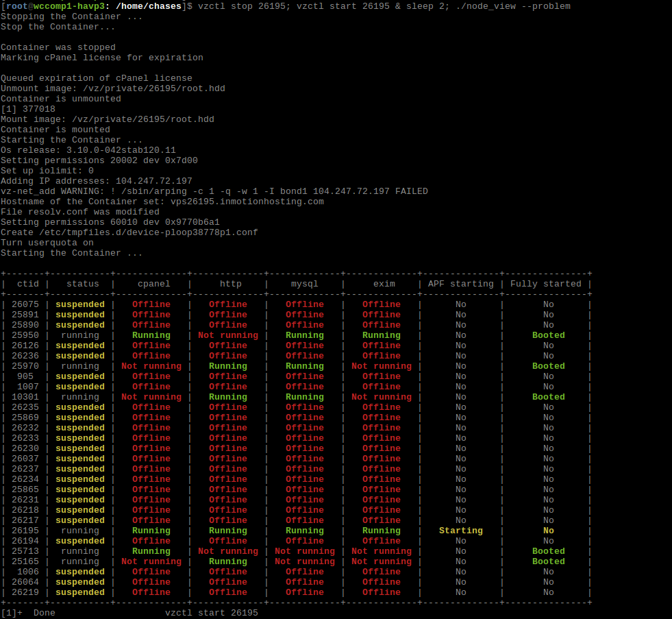Select ctid 26195 in the table
This screenshot has width=672, height=619.
pos(25,531)
